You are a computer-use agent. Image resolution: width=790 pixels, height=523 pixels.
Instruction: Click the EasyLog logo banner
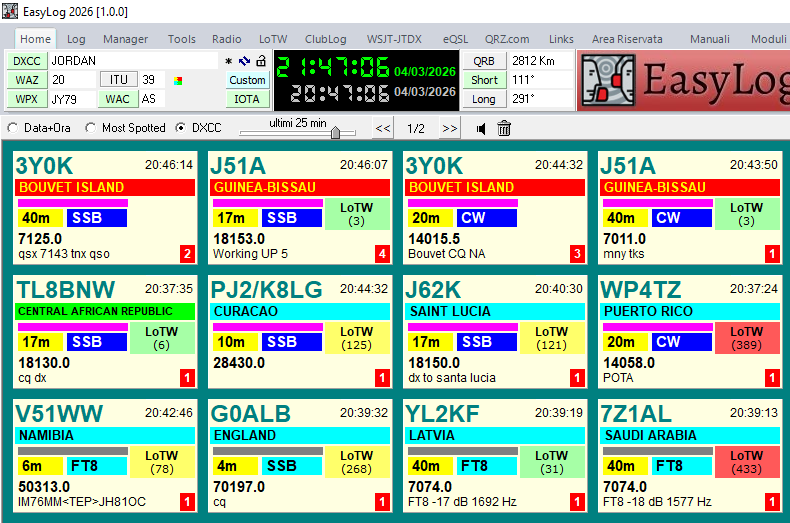pyautogui.click(x=684, y=80)
